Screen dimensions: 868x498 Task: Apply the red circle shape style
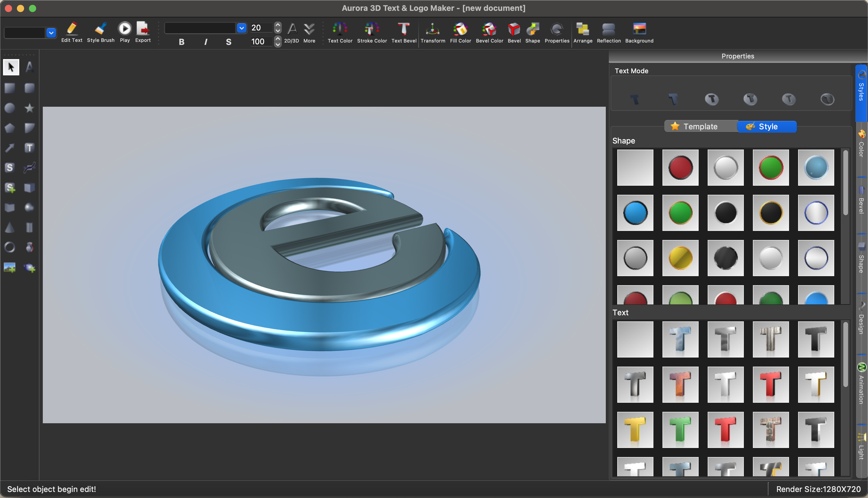(x=680, y=168)
